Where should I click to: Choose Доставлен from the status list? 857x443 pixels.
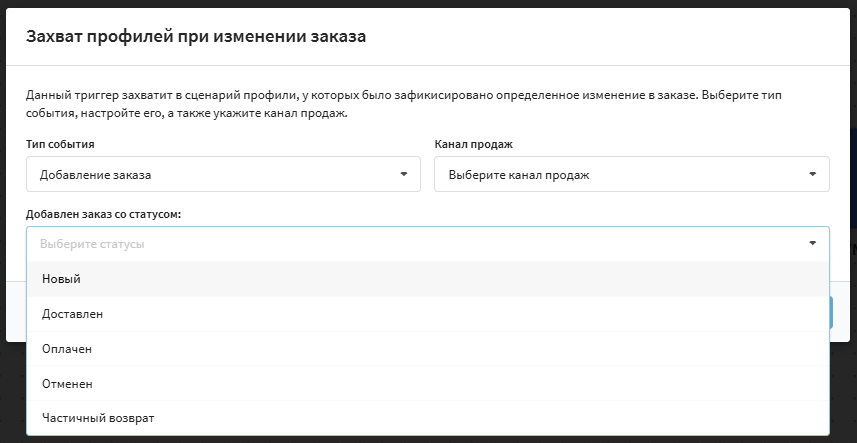point(73,314)
